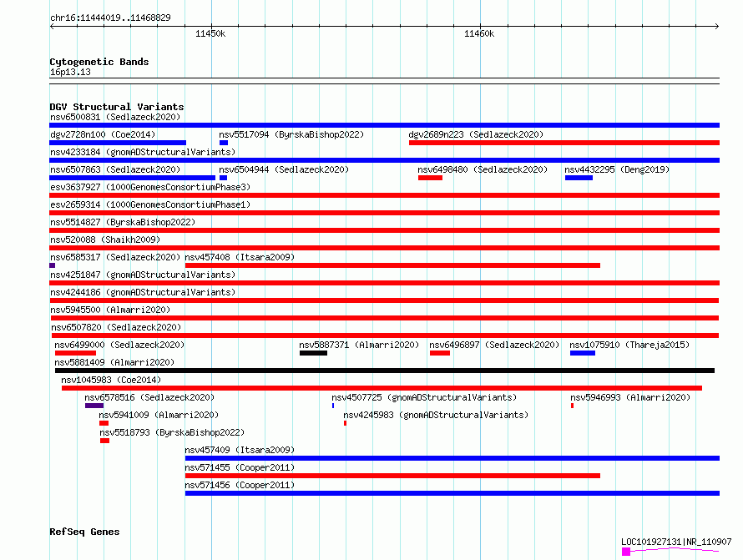The height and width of the screenshot is (560, 743).
Task: Click the nsv6500831 (Sedlazeck2020) variant label
Action: coord(115,117)
